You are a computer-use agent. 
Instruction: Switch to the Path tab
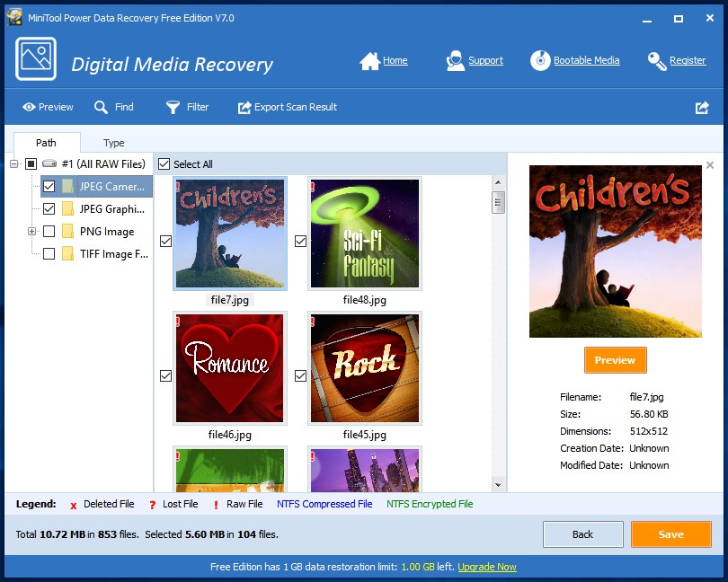click(x=47, y=143)
